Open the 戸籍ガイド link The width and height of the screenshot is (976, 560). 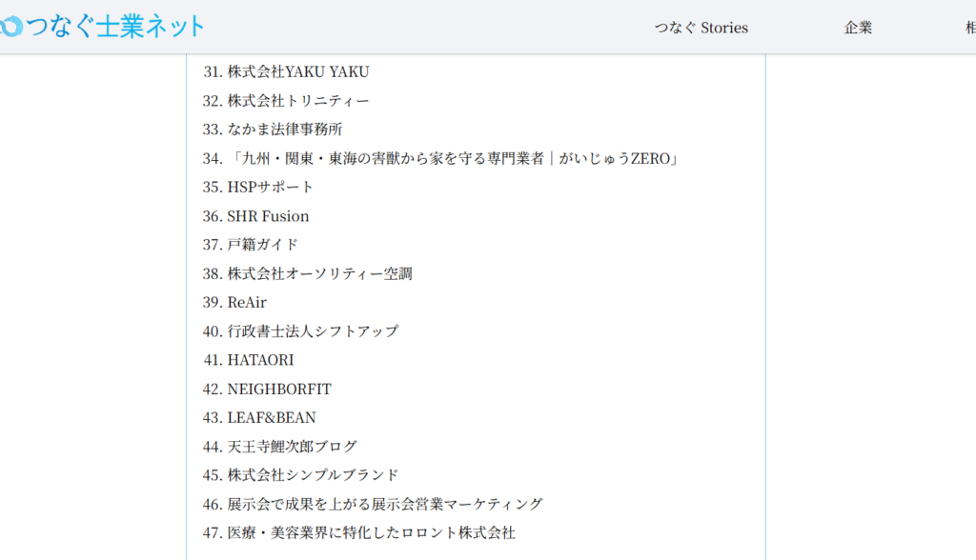point(262,245)
